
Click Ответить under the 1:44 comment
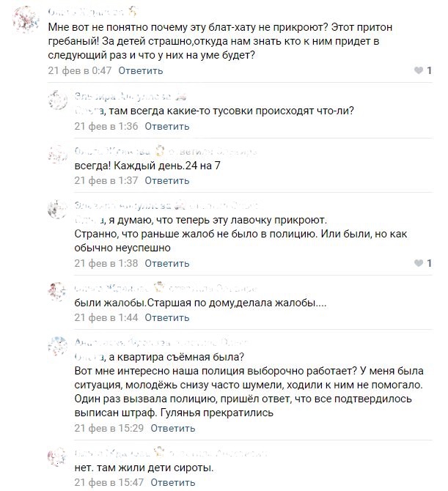click(167, 317)
